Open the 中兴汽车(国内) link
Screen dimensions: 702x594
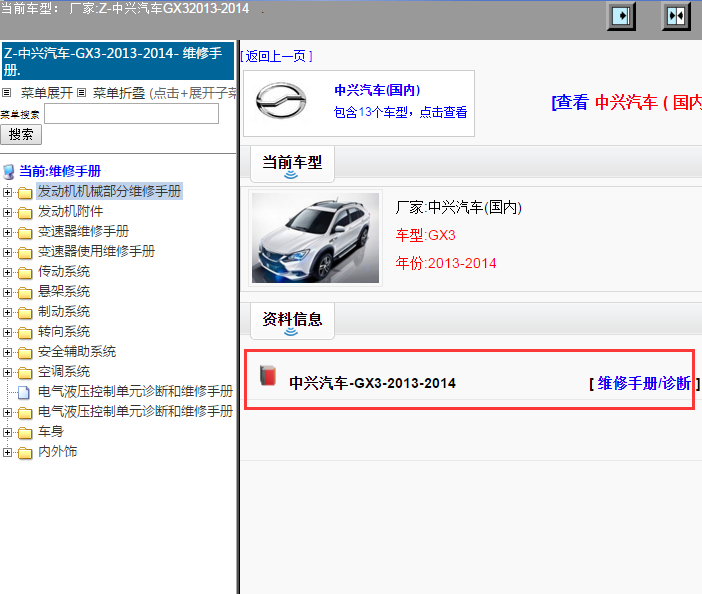[x=377, y=90]
